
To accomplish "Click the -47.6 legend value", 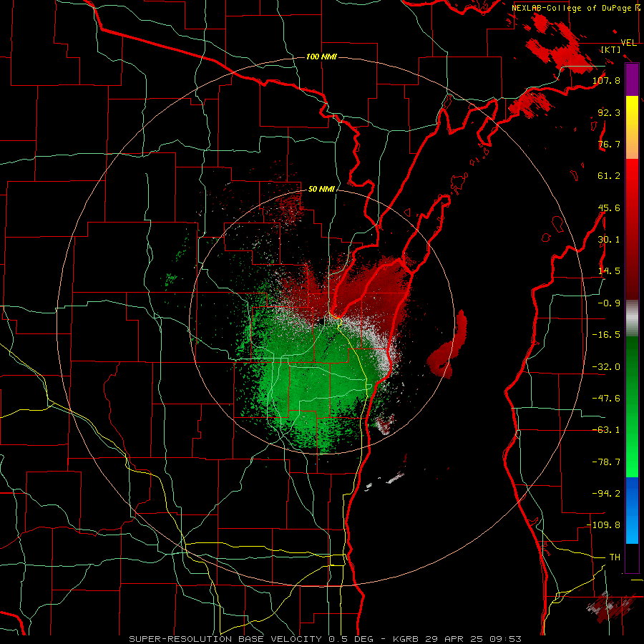I will click(x=606, y=399).
